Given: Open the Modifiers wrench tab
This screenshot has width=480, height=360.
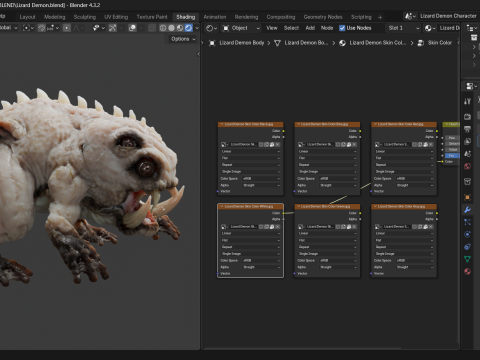Looking at the screenshot, I should pyautogui.click(x=467, y=210).
